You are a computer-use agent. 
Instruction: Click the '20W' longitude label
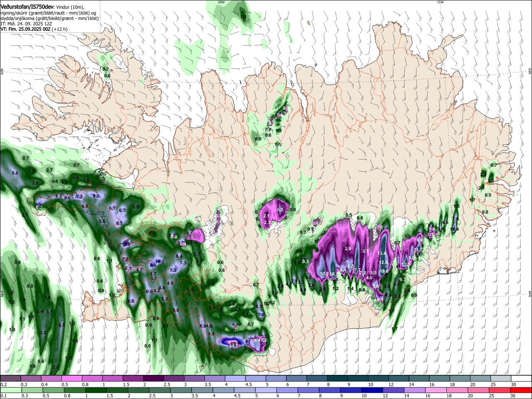click(x=221, y=2)
